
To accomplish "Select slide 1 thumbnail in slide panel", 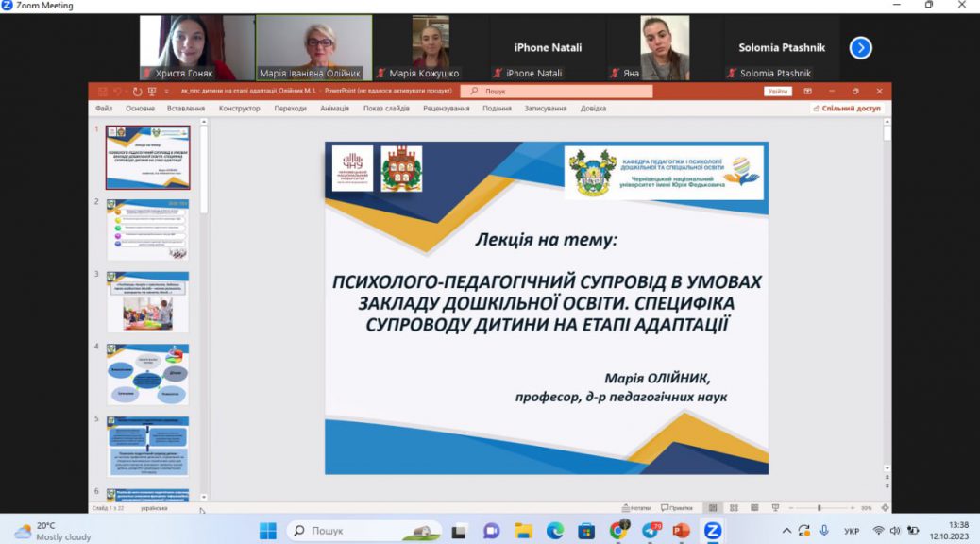I will pos(147,158).
